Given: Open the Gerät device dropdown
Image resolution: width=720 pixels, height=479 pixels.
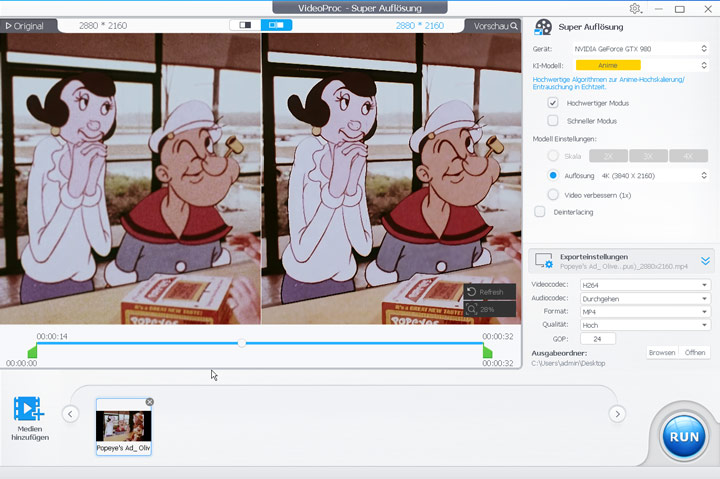Looking at the screenshot, I should 640,49.
